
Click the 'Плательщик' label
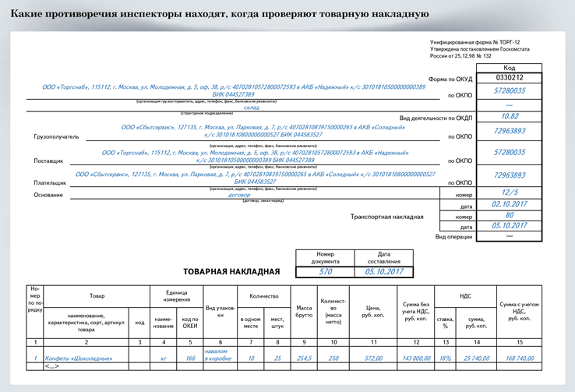(50, 182)
